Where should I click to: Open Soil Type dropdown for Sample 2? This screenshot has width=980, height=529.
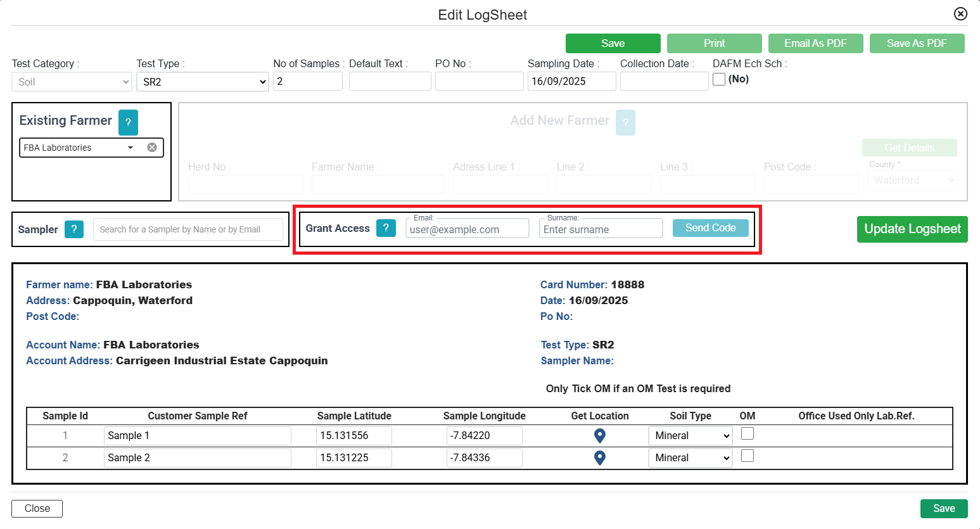click(x=690, y=458)
